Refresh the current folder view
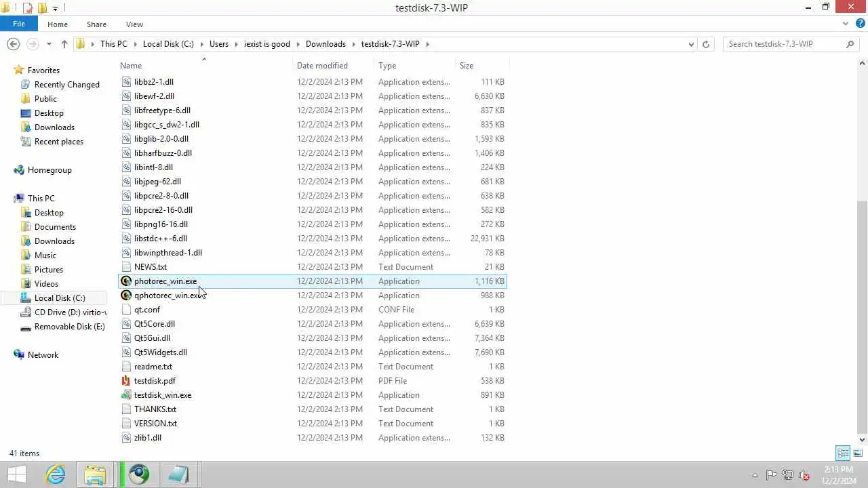The image size is (868, 488). [706, 44]
